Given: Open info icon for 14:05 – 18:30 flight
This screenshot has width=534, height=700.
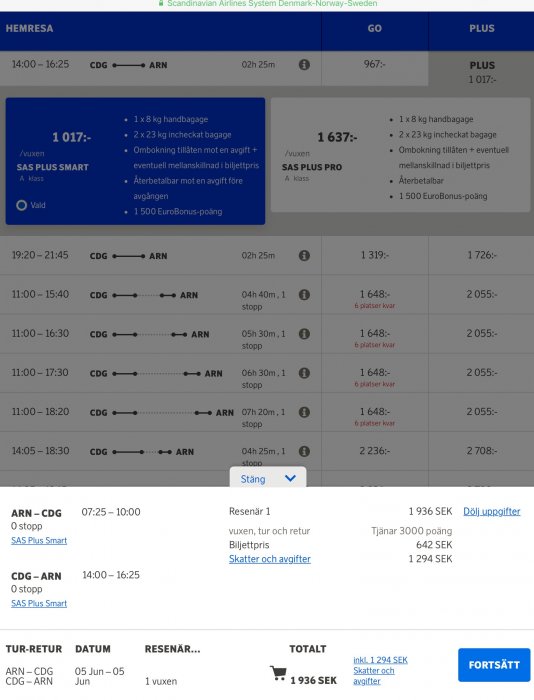Looking at the screenshot, I should (304, 451).
